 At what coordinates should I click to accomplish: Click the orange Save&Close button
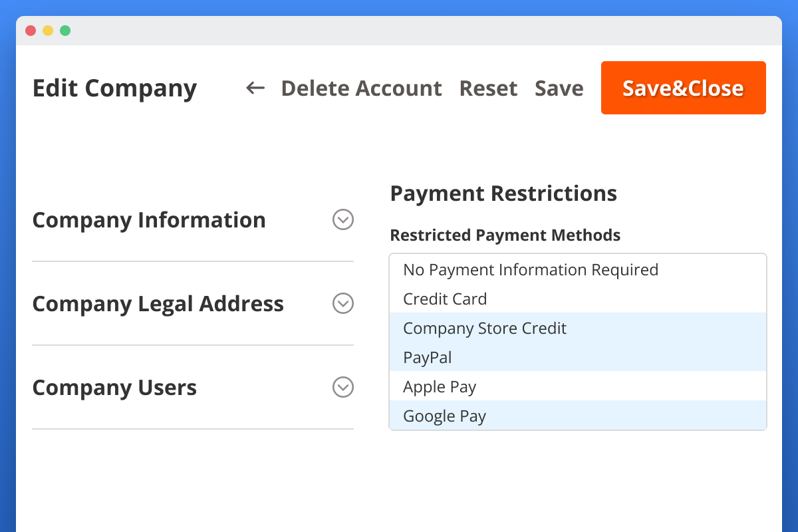coord(683,88)
